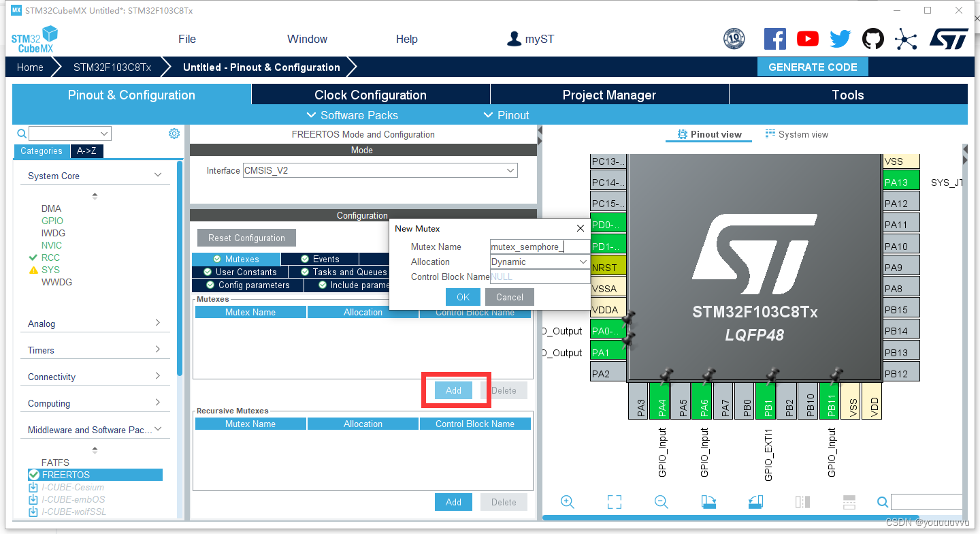Switch to System view
Screen dimensions: 980x534
(797, 134)
